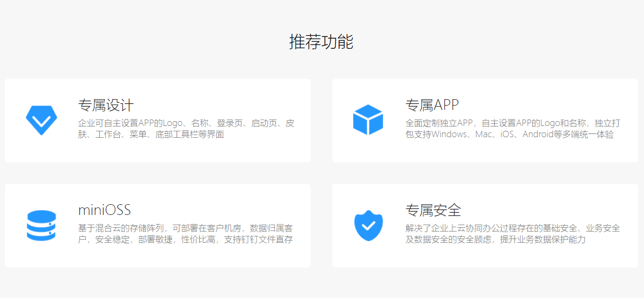This screenshot has width=644, height=298.
Task: Click the line mentioning 支持钉钉文件直存
Action: [185, 240]
